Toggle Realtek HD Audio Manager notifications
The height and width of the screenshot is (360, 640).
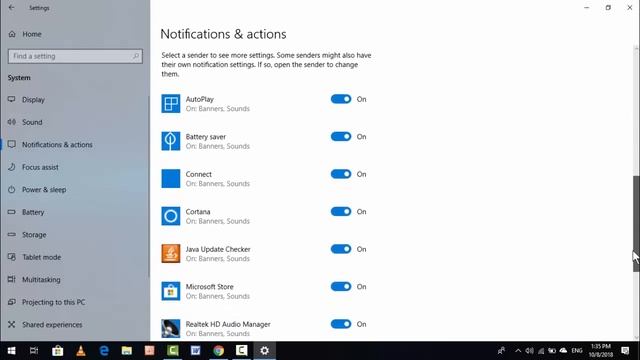tap(341, 324)
